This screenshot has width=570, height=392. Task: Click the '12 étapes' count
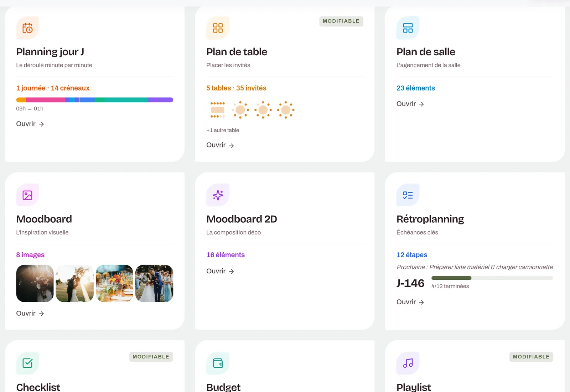(x=412, y=255)
